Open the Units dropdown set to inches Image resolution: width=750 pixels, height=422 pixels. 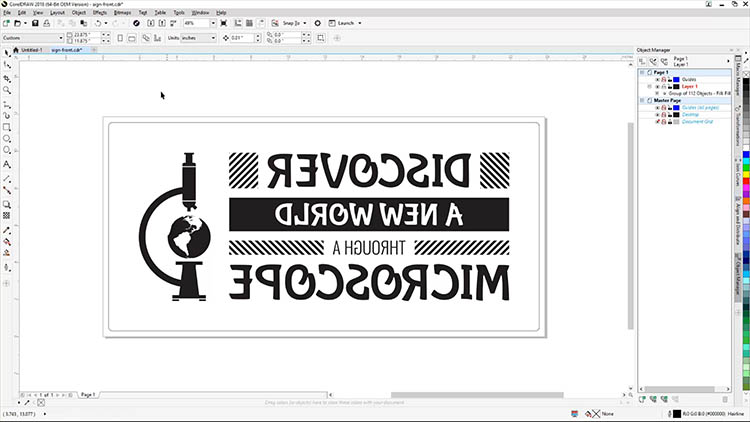click(x=203, y=38)
